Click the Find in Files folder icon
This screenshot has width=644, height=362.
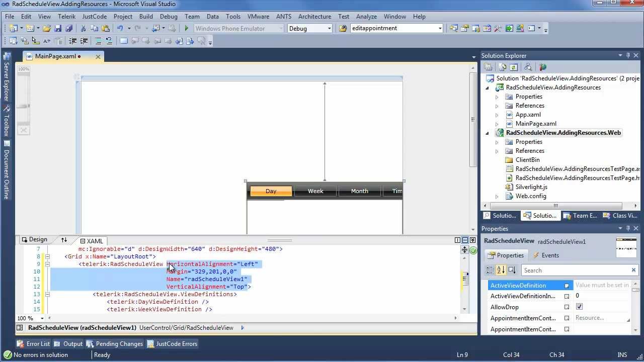coord(343,28)
